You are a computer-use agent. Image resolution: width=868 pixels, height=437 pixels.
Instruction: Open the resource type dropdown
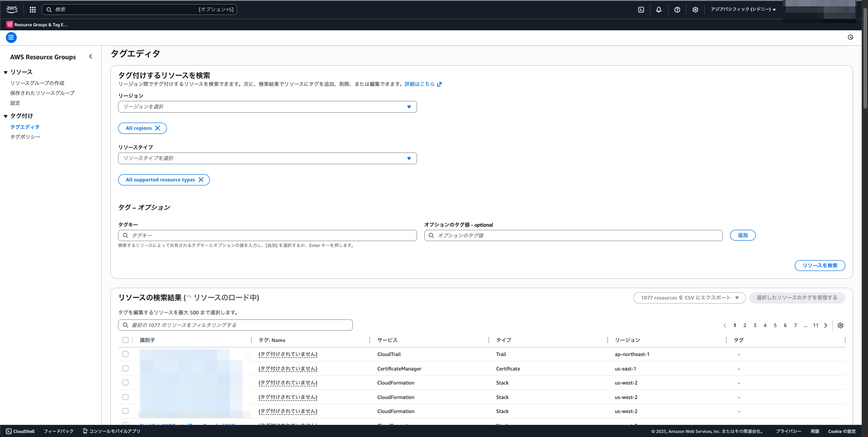click(x=267, y=158)
